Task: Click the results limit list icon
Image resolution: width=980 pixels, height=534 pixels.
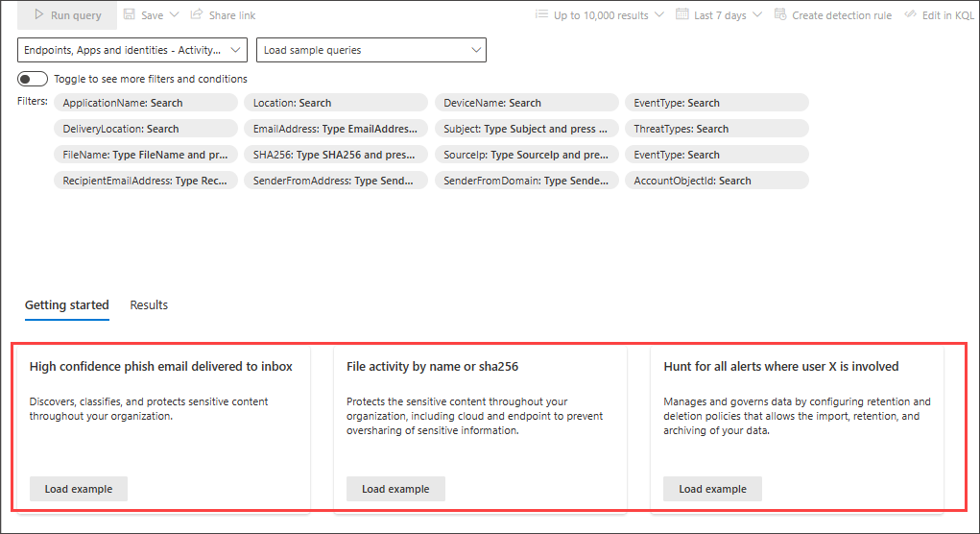Action: click(541, 14)
